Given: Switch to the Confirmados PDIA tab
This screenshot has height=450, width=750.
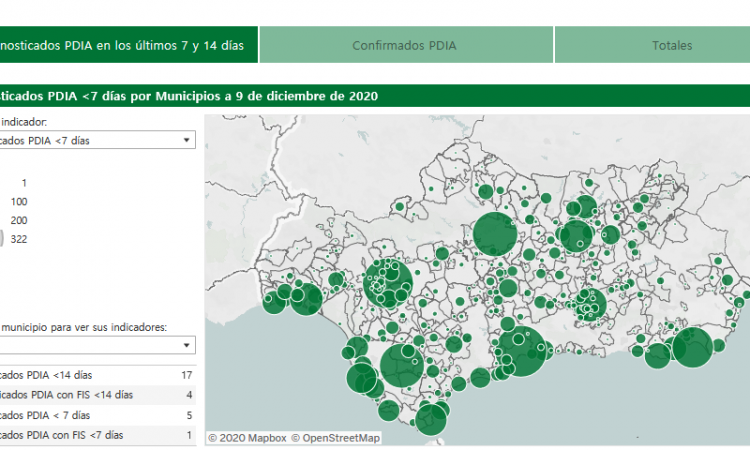Looking at the screenshot, I should (x=405, y=45).
